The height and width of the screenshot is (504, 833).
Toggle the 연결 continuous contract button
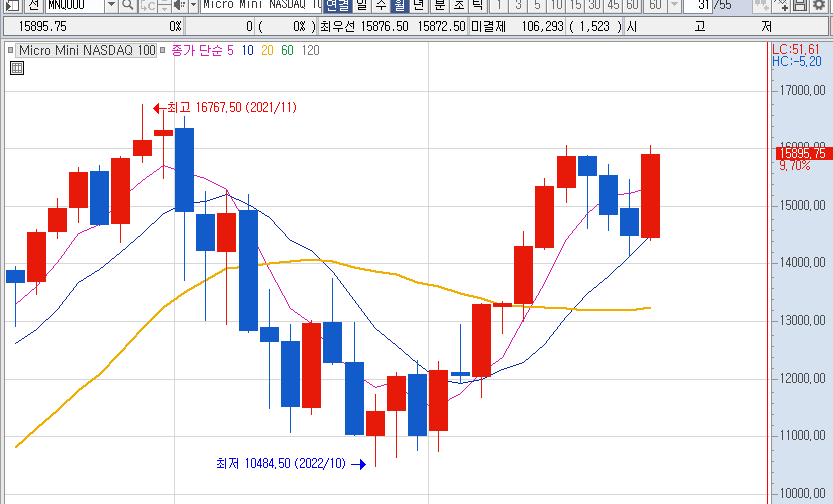[338, 5]
